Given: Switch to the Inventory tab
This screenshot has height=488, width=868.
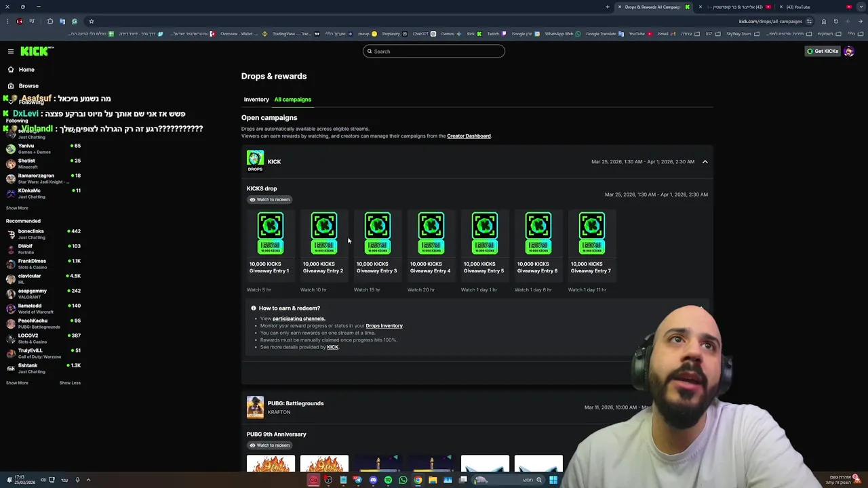Looking at the screenshot, I should [x=256, y=100].
